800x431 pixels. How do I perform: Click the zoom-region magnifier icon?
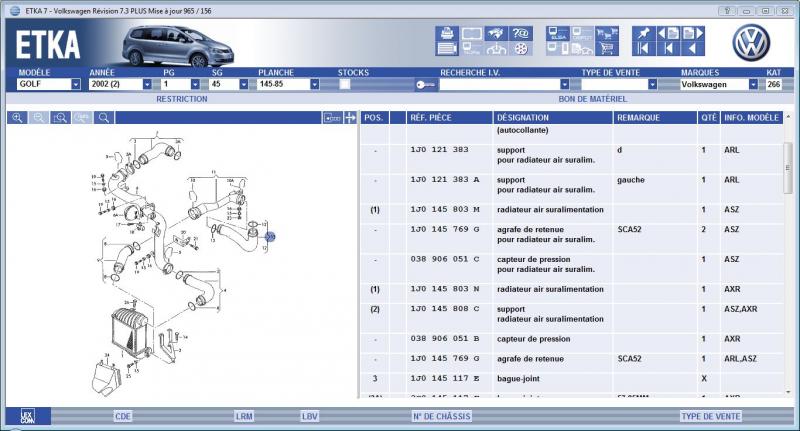click(60, 118)
